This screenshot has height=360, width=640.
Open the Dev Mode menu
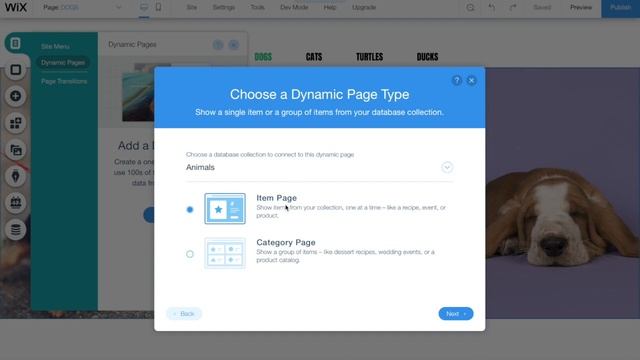pos(294,7)
